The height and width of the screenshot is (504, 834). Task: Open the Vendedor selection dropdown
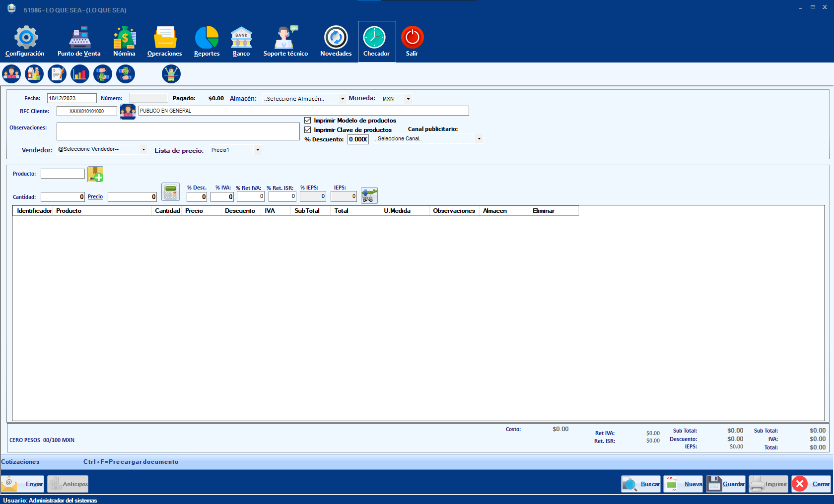tap(143, 149)
